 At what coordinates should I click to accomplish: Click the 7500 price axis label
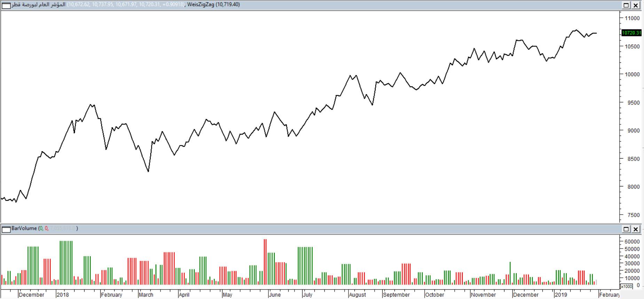pos(634,215)
